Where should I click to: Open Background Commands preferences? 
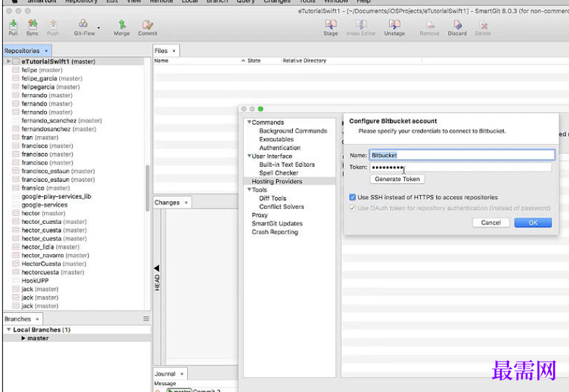coord(293,131)
